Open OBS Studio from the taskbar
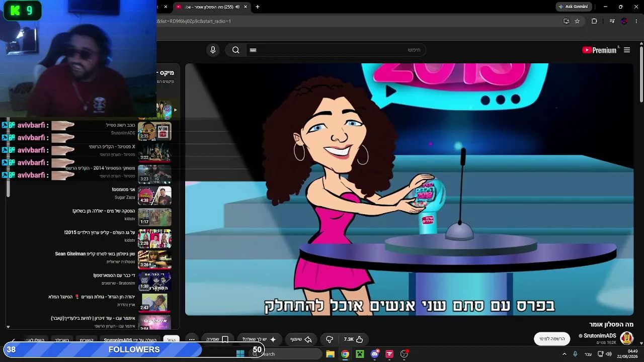This screenshot has height=362, width=644. (x=404, y=354)
